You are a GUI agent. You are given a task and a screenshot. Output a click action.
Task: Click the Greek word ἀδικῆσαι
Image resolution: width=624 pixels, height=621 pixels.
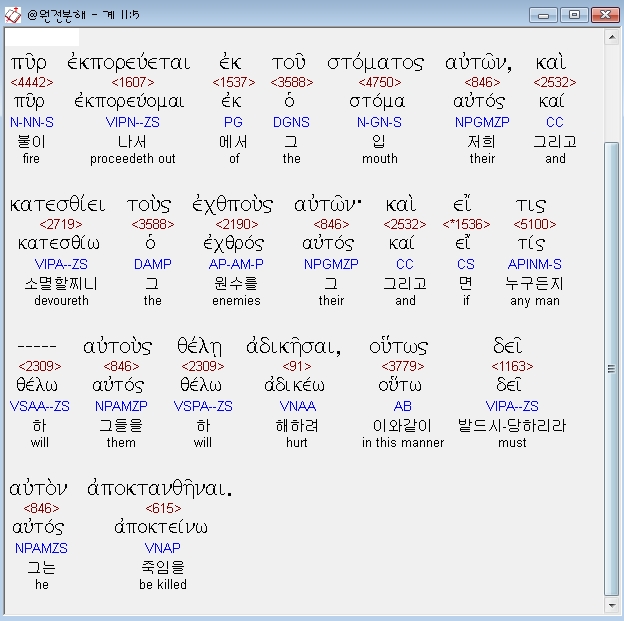[293, 347]
